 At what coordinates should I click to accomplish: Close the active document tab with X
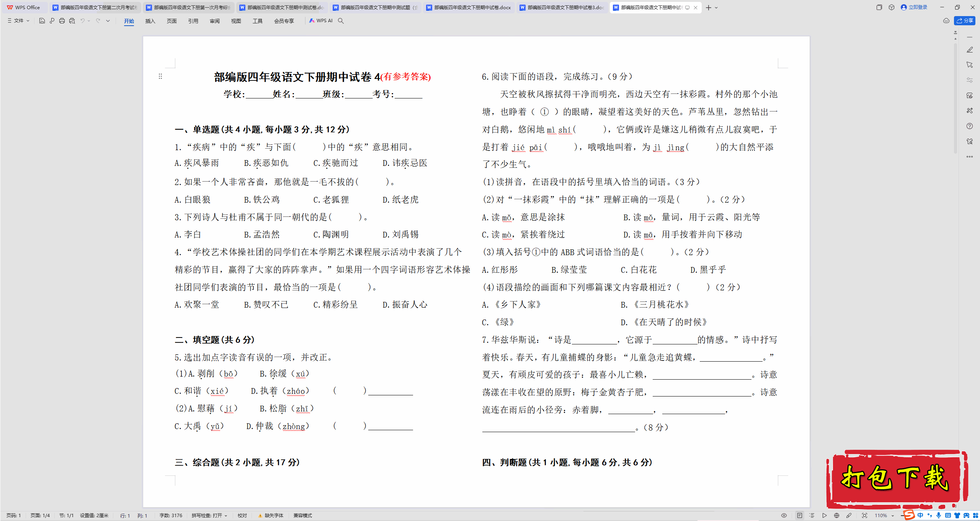click(696, 7)
